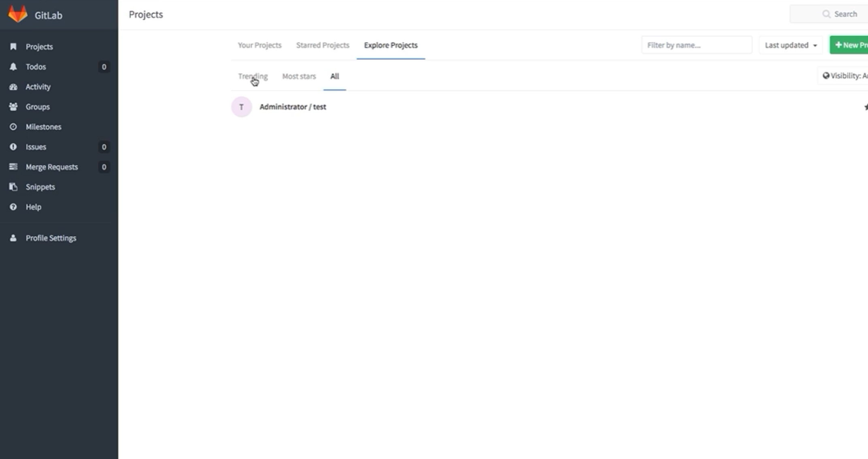Switch to Your Projects tab
This screenshot has width=868, height=459.
click(x=260, y=45)
